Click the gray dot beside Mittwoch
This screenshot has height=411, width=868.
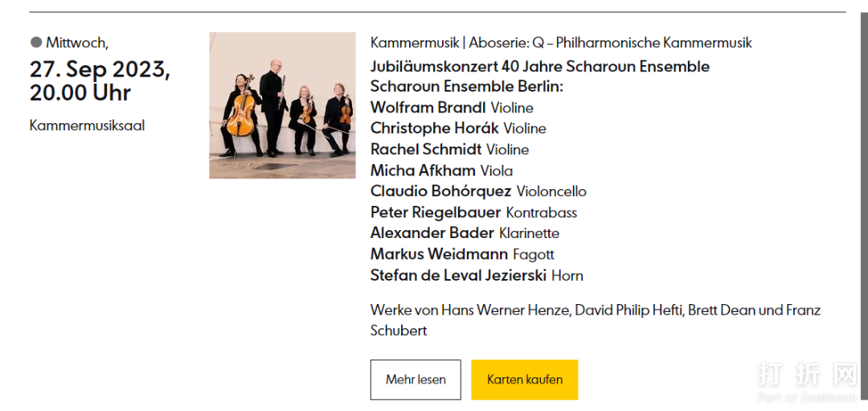(36, 43)
